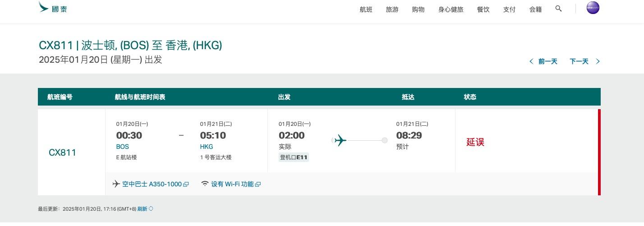This screenshot has height=226, width=644.
Task: Open the 旅游 menu
Action: coord(392,9)
